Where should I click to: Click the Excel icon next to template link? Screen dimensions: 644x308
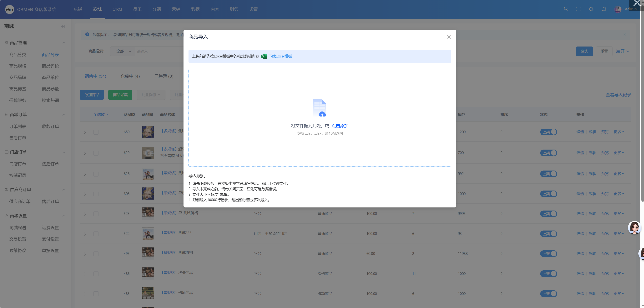click(x=264, y=57)
